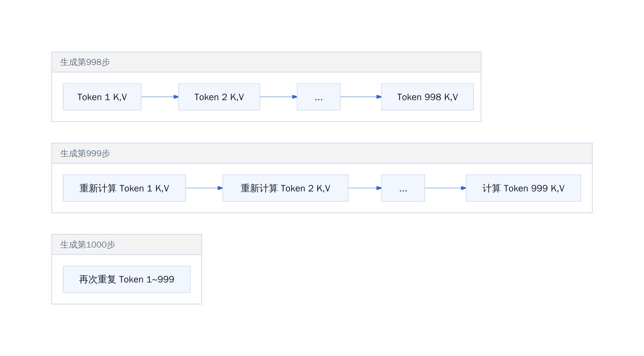Click the 计算 Token 999 K,V node
The width and height of the screenshot is (644, 356).
tap(523, 188)
